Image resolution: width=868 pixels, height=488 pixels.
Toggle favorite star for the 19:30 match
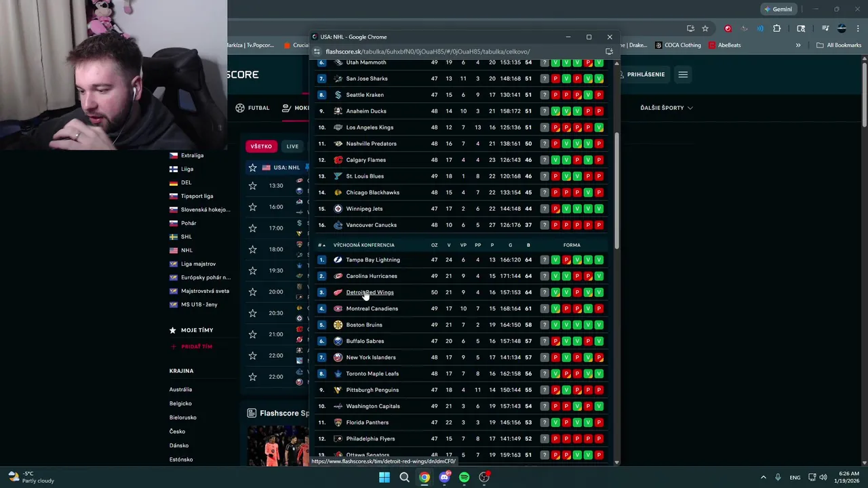pos(252,270)
